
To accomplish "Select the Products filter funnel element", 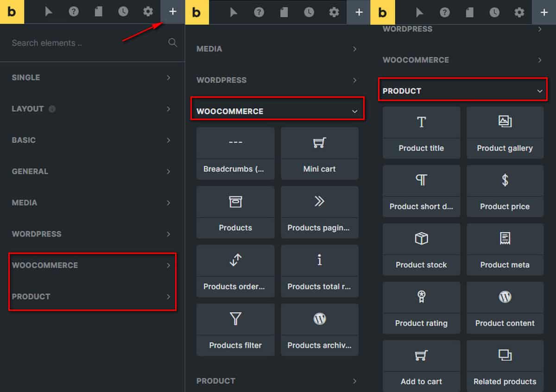I will point(235,329).
